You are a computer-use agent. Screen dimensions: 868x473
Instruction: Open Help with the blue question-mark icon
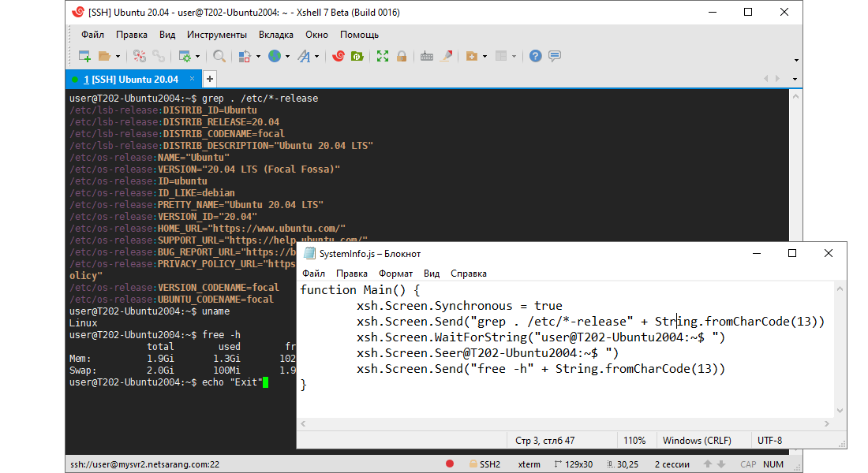tap(535, 56)
